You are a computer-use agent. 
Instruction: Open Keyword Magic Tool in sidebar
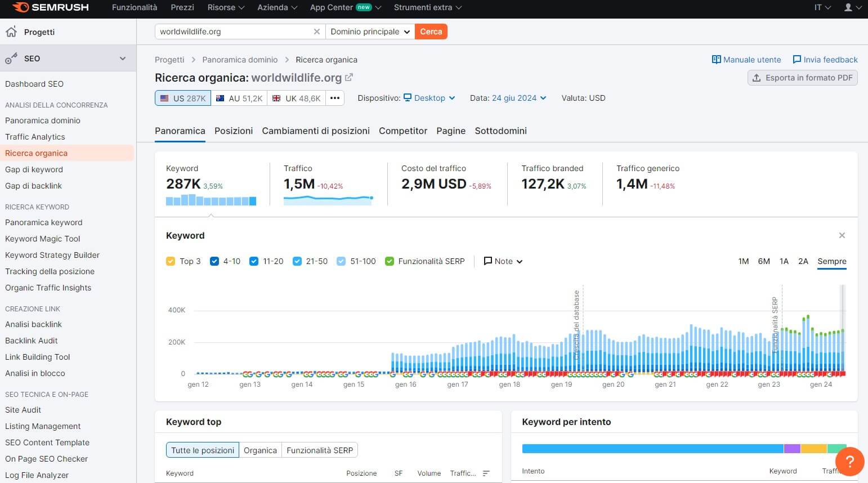43,239
